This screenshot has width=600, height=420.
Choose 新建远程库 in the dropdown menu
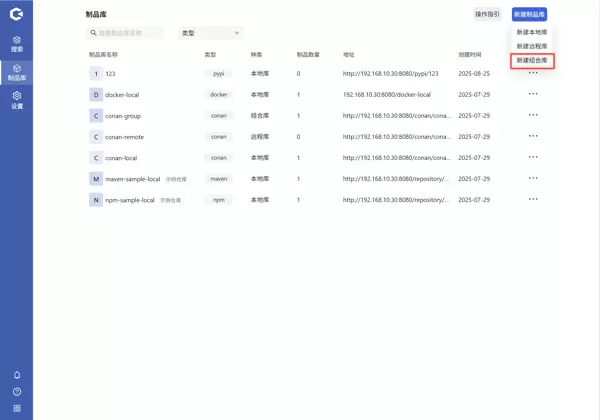pyautogui.click(x=531, y=46)
